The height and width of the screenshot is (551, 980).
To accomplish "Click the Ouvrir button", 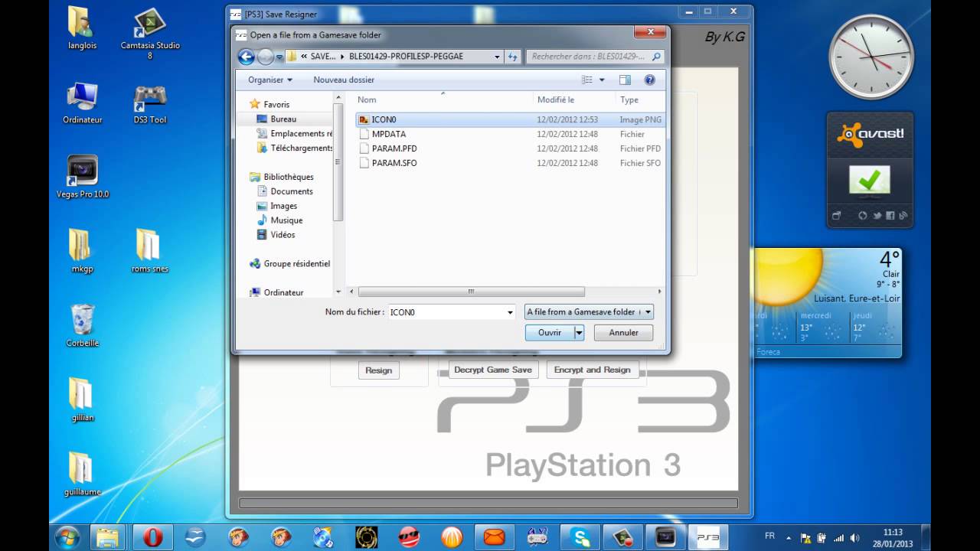I will (x=550, y=333).
